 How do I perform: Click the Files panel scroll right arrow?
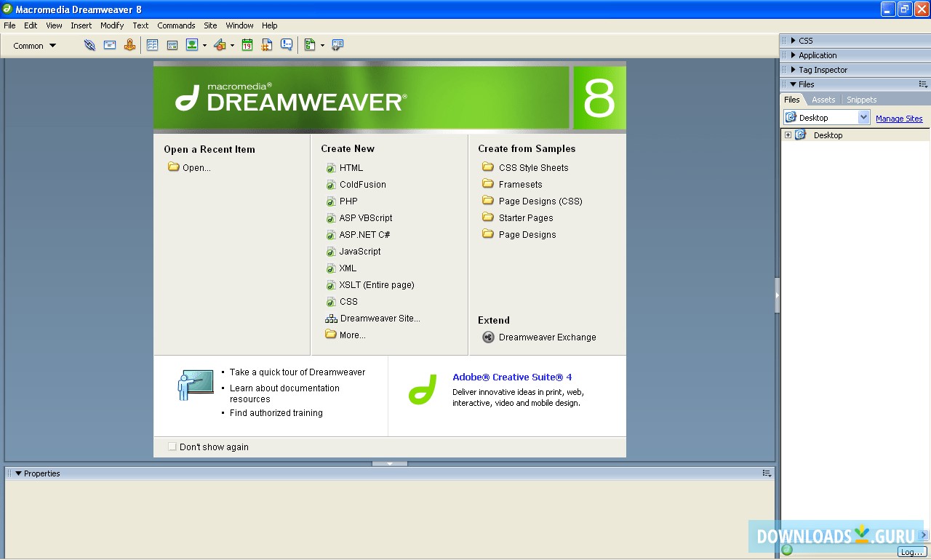[x=924, y=535]
